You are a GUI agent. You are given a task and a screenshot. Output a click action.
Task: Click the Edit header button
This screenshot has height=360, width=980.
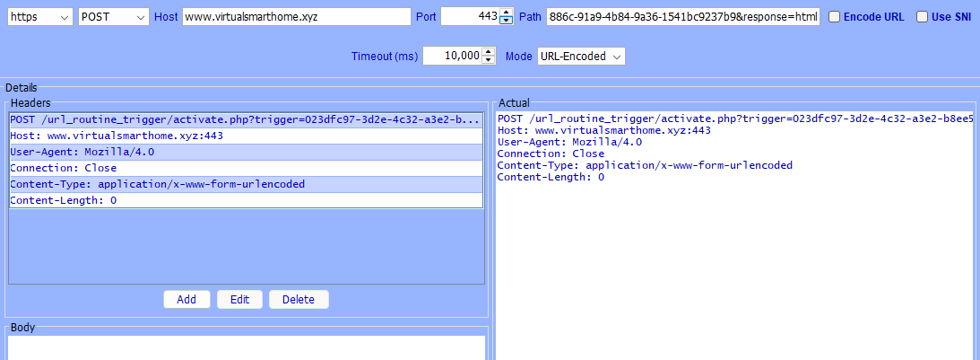[x=240, y=299]
